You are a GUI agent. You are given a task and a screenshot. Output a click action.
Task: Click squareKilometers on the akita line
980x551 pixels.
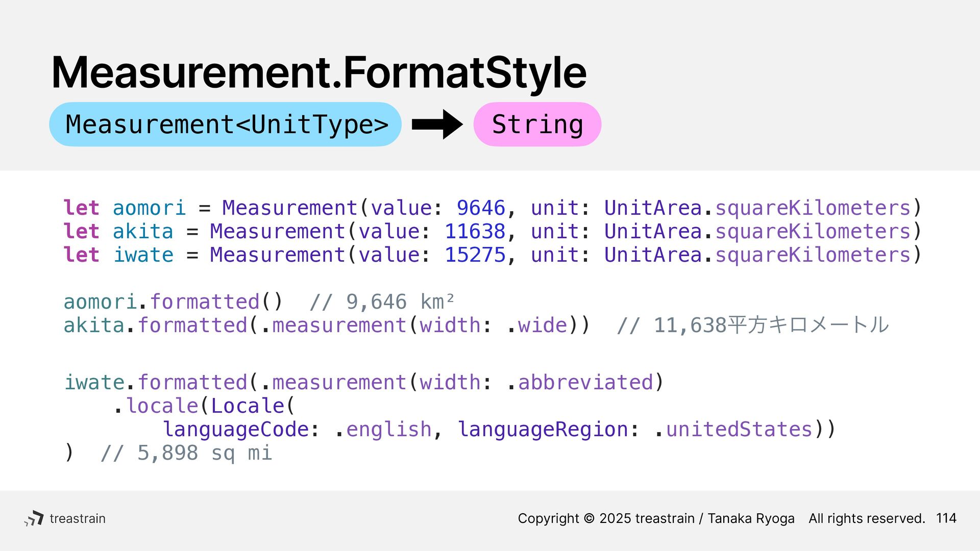(813, 232)
